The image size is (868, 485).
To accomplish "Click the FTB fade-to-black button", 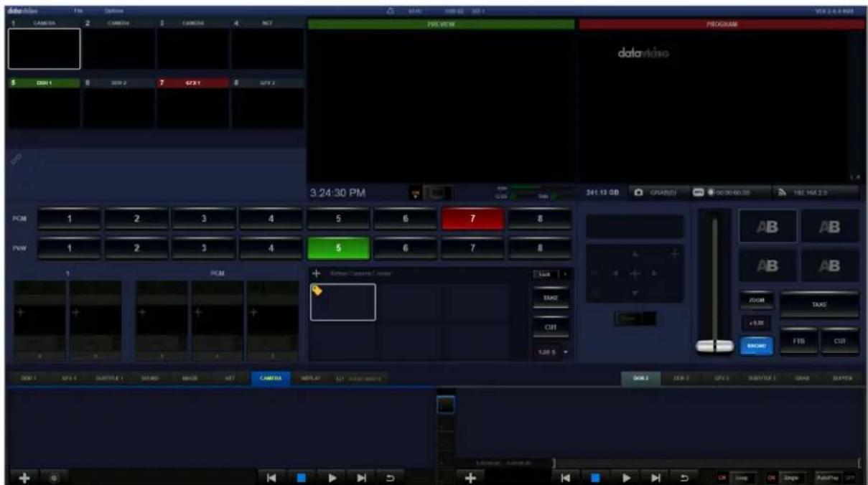I will point(798,342).
